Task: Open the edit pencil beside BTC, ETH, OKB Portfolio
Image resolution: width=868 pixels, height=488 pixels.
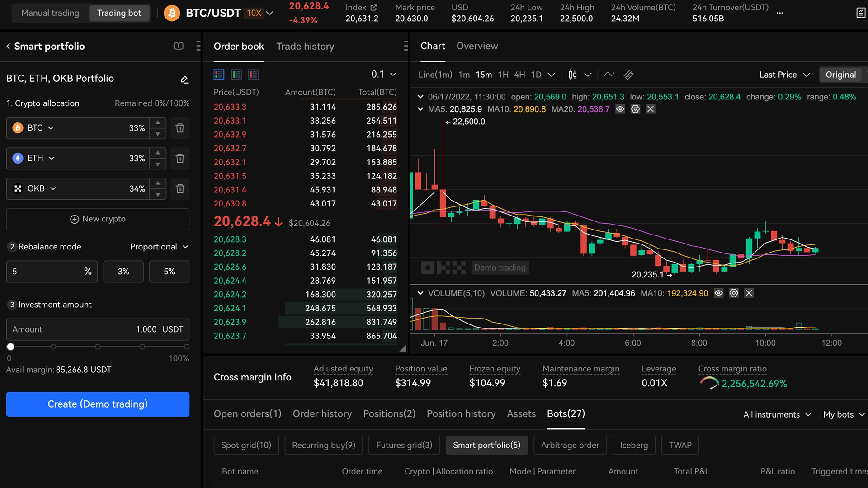Action: click(x=184, y=79)
